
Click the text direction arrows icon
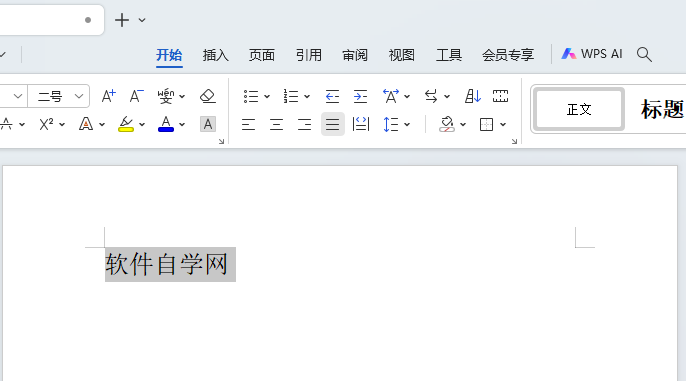(x=431, y=96)
